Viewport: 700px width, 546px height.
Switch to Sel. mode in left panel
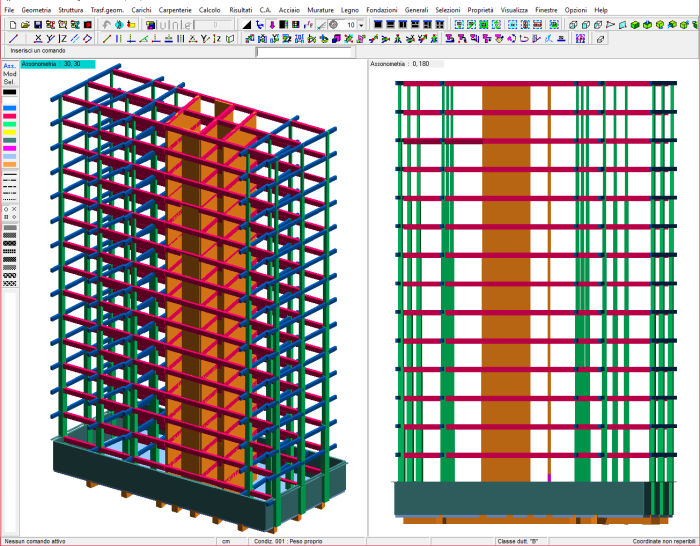pyautogui.click(x=9, y=82)
